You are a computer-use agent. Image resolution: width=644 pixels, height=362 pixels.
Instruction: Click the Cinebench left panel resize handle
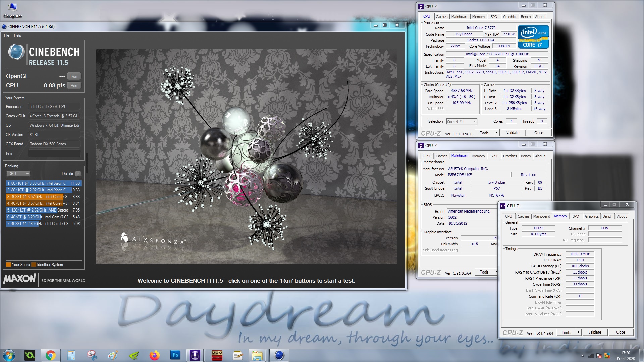click(87, 163)
